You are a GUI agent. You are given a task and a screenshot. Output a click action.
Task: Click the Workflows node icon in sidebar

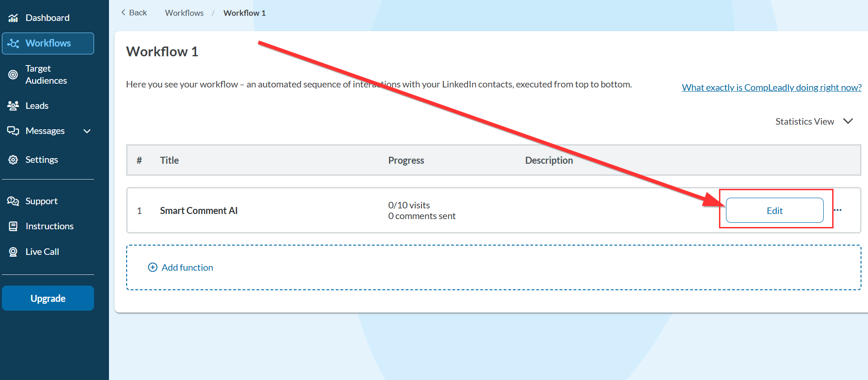click(x=13, y=43)
